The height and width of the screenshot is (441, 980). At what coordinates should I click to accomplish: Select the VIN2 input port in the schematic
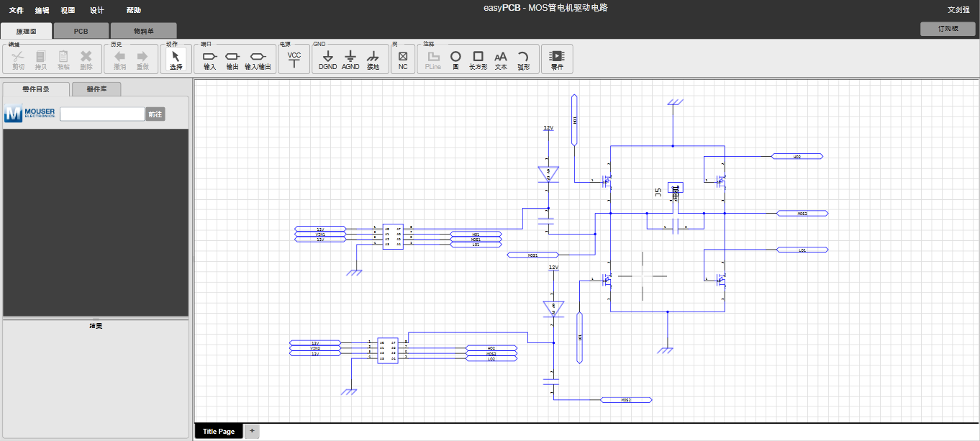(x=315, y=348)
